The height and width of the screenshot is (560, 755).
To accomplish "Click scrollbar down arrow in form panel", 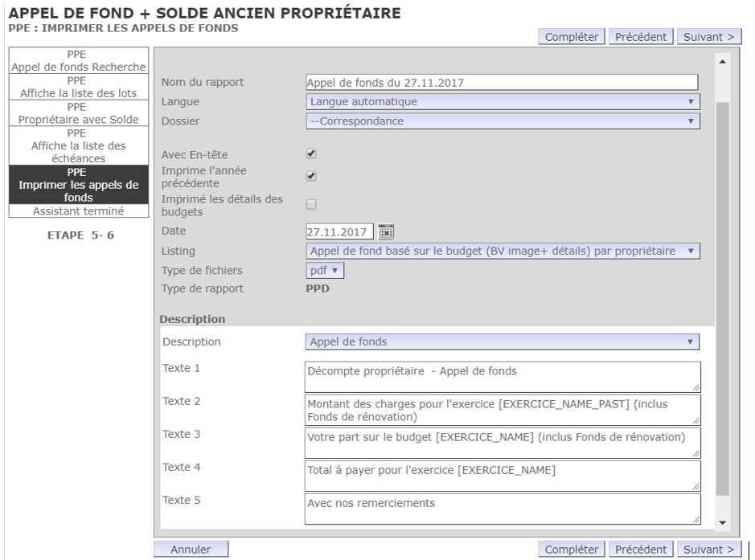I will pyautogui.click(x=721, y=523).
